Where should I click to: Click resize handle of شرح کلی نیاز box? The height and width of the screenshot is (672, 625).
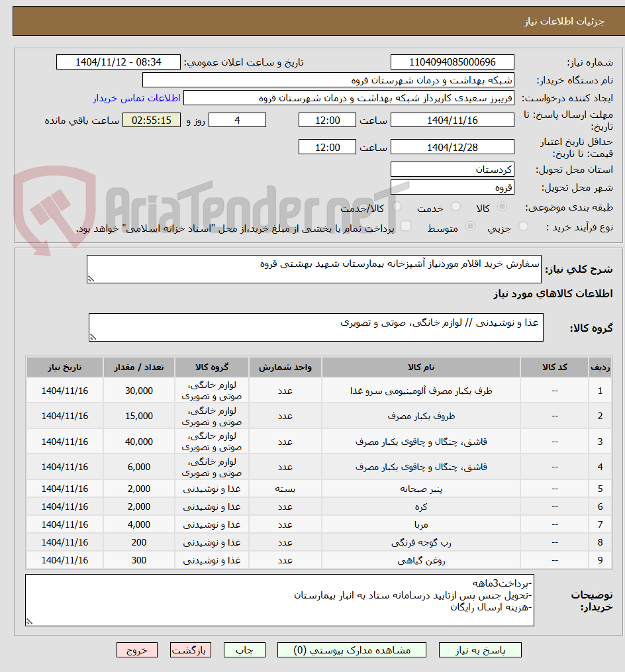(x=91, y=279)
